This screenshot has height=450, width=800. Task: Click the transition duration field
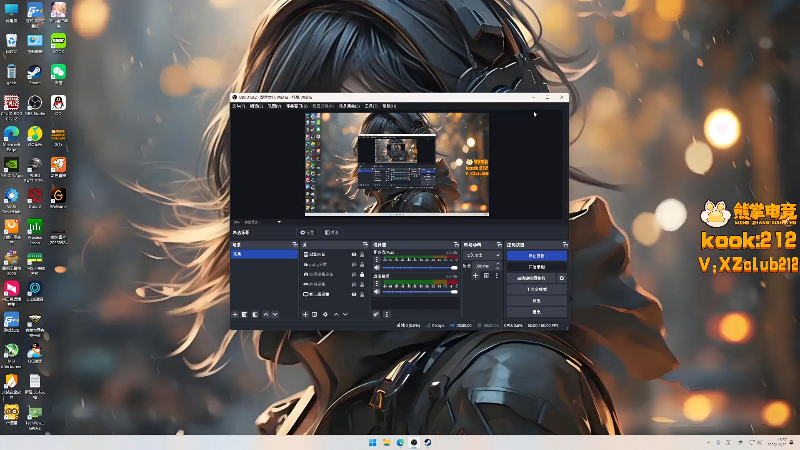coord(483,266)
